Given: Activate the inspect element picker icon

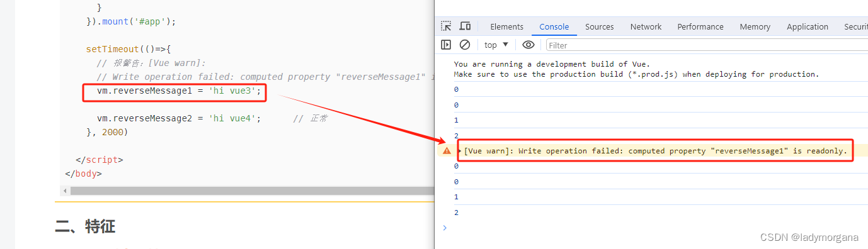Looking at the screenshot, I should [446, 26].
